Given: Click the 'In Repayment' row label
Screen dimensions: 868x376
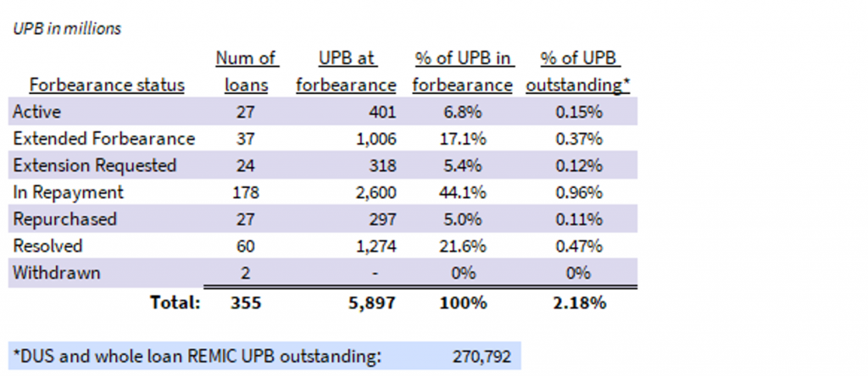Looking at the screenshot, I should coord(68,192).
